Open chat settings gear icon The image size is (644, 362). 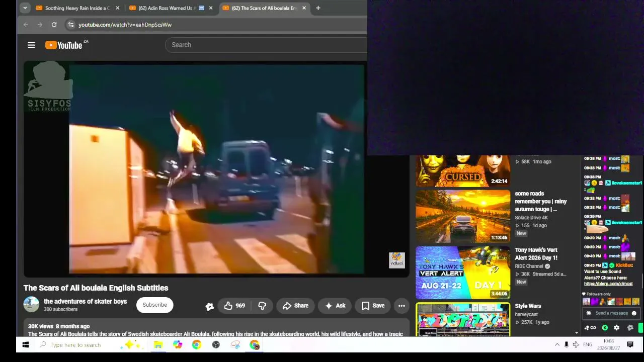[x=616, y=328]
